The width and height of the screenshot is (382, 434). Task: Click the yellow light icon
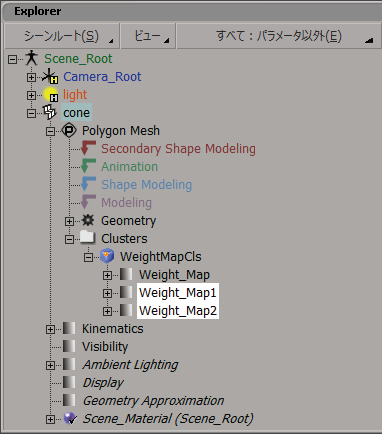tap(51, 95)
